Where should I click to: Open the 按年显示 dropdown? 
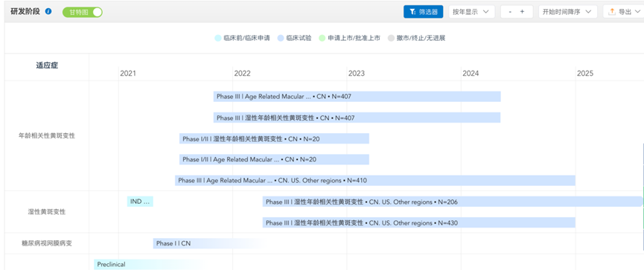(471, 12)
